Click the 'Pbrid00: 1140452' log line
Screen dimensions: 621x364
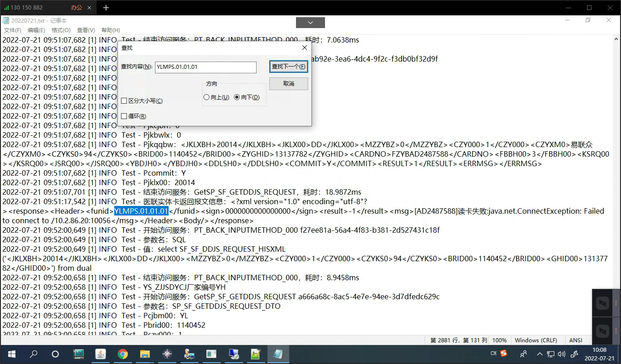(104, 325)
